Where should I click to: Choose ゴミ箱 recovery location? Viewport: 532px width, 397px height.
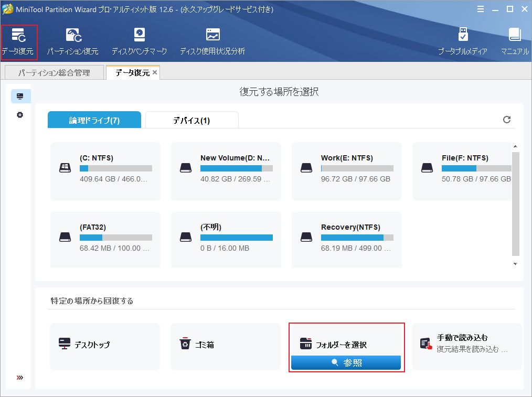tap(226, 347)
